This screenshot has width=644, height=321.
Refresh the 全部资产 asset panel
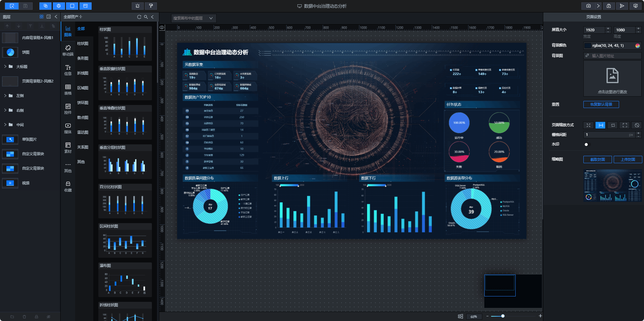tap(139, 17)
